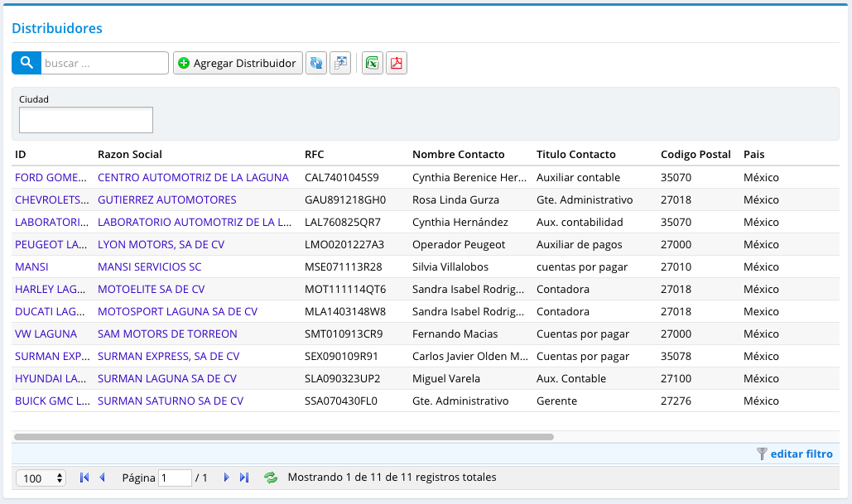
Task: Reload the table with the green arrows icon
Action: pos(271,478)
